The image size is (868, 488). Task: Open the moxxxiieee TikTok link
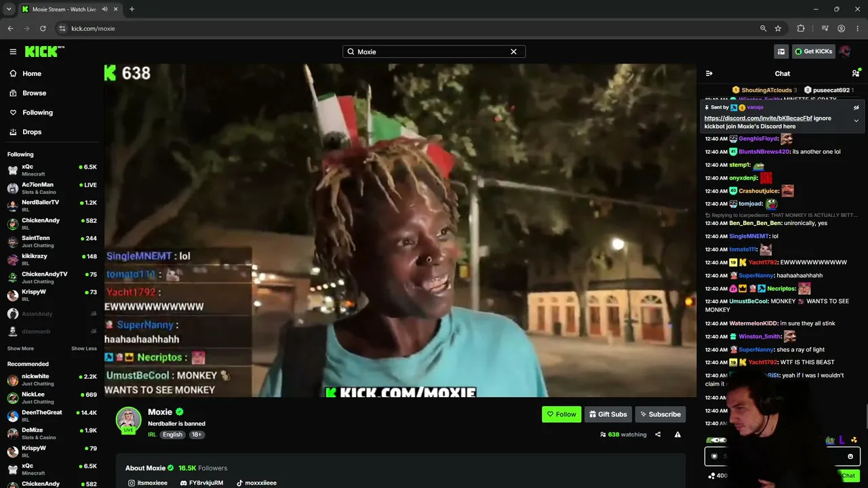coord(256,483)
